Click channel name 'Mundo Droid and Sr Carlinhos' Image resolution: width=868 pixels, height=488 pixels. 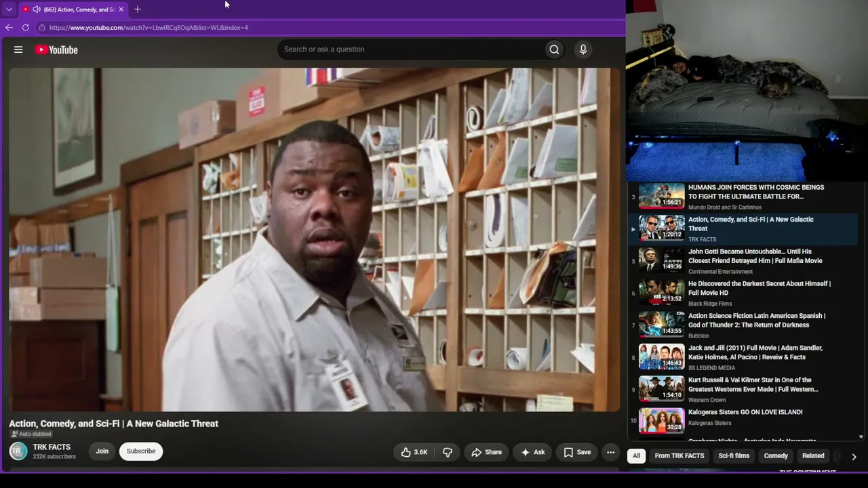point(725,207)
